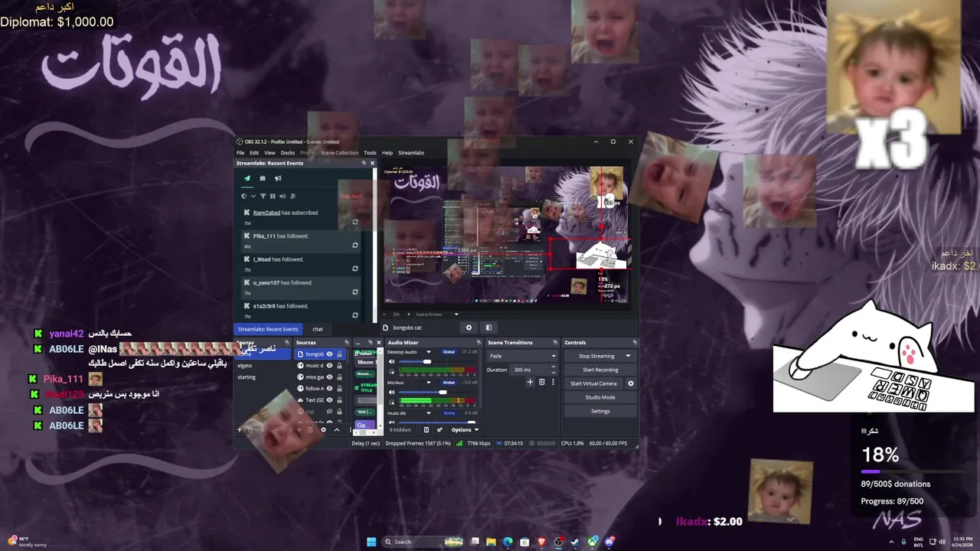980x551 pixels.
Task: Toggle visibility of music d source
Action: click(330, 366)
